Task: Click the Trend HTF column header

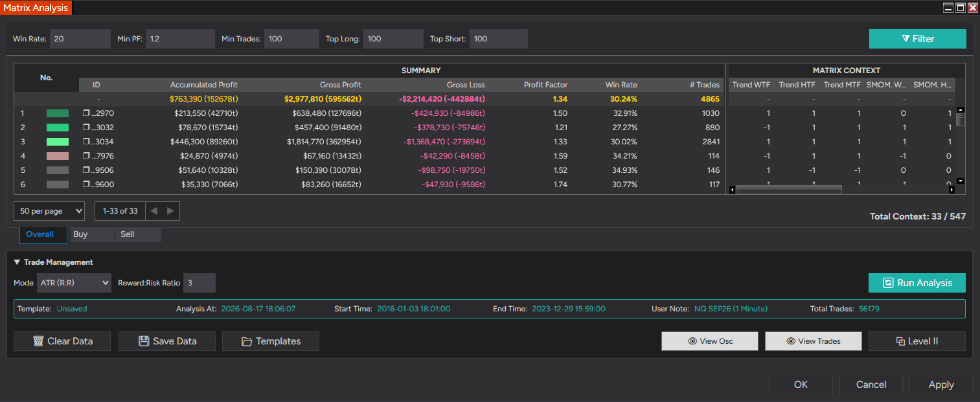Action: (797, 85)
